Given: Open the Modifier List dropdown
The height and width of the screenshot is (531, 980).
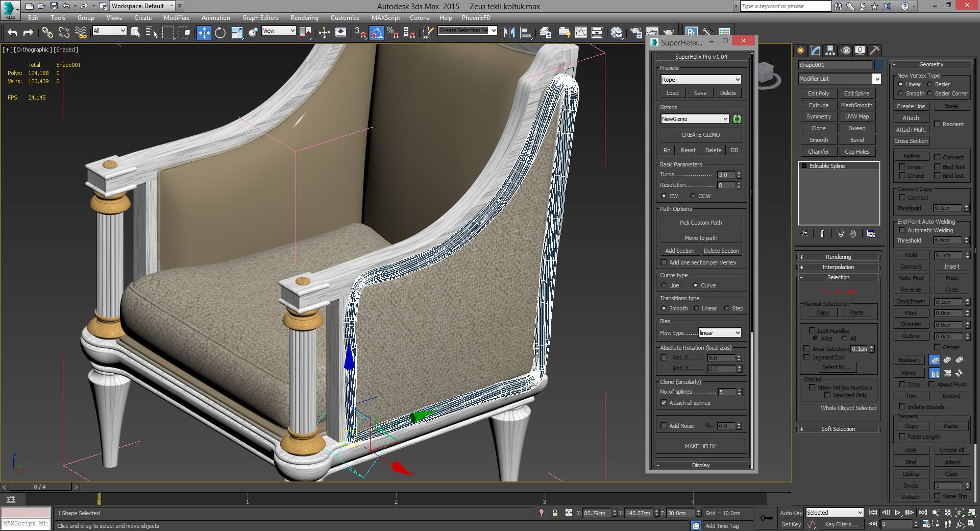Looking at the screenshot, I should (840, 79).
